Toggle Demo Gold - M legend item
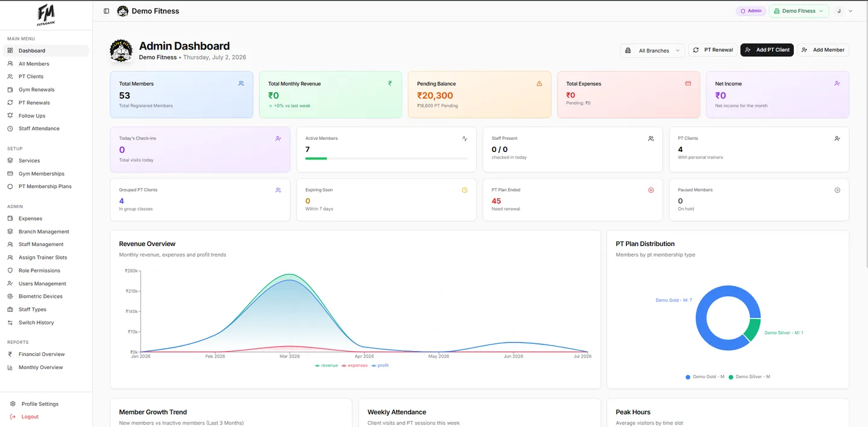The width and height of the screenshot is (868, 427). 705,377
